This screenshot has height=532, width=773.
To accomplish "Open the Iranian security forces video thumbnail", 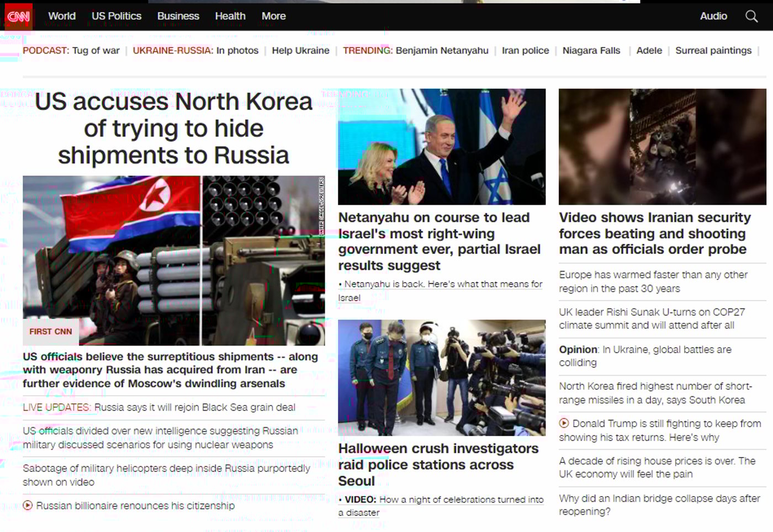I will pyautogui.click(x=663, y=147).
